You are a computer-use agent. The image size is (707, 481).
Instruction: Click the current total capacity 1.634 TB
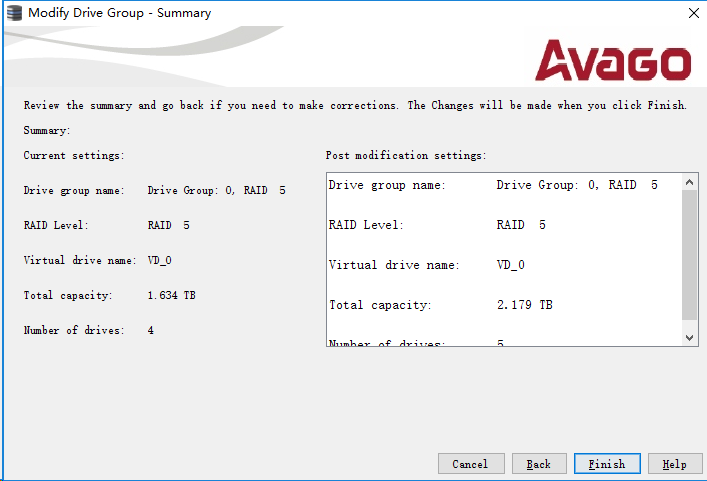tap(171, 296)
